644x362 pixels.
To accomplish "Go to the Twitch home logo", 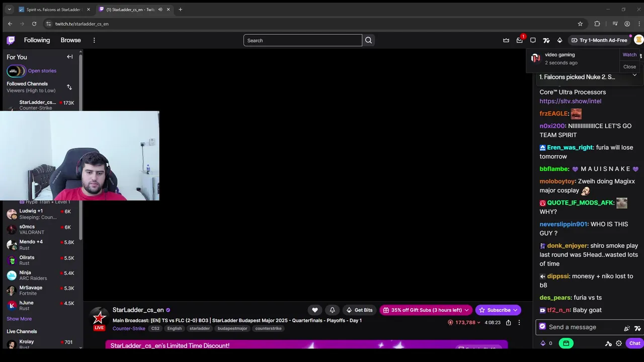I will pyautogui.click(x=11, y=40).
